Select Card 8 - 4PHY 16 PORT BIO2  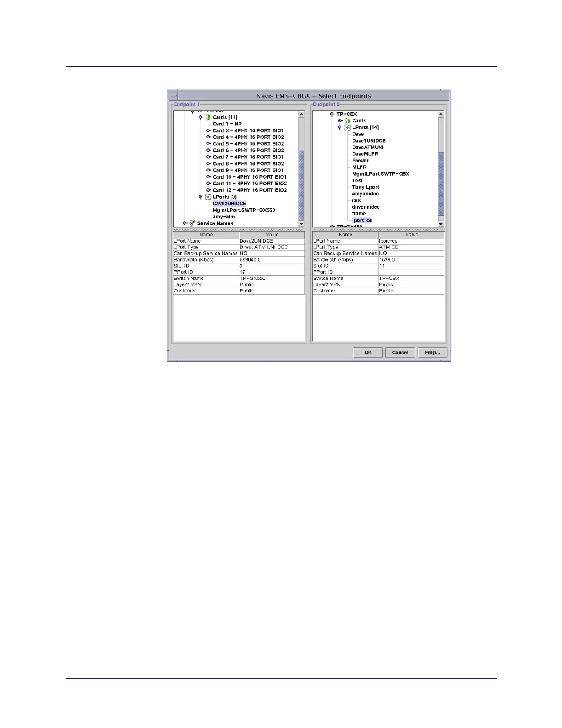248,164
